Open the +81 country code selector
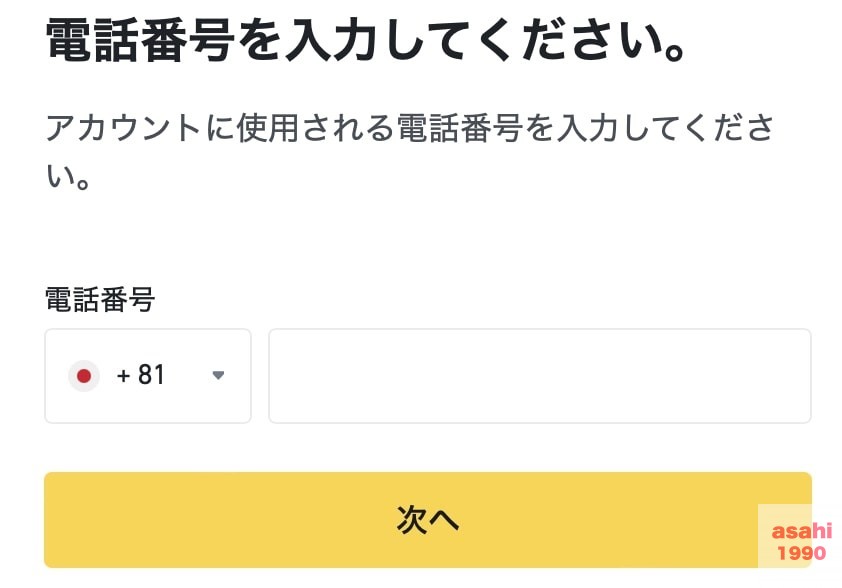 pyautogui.click(x=148, y=376)
